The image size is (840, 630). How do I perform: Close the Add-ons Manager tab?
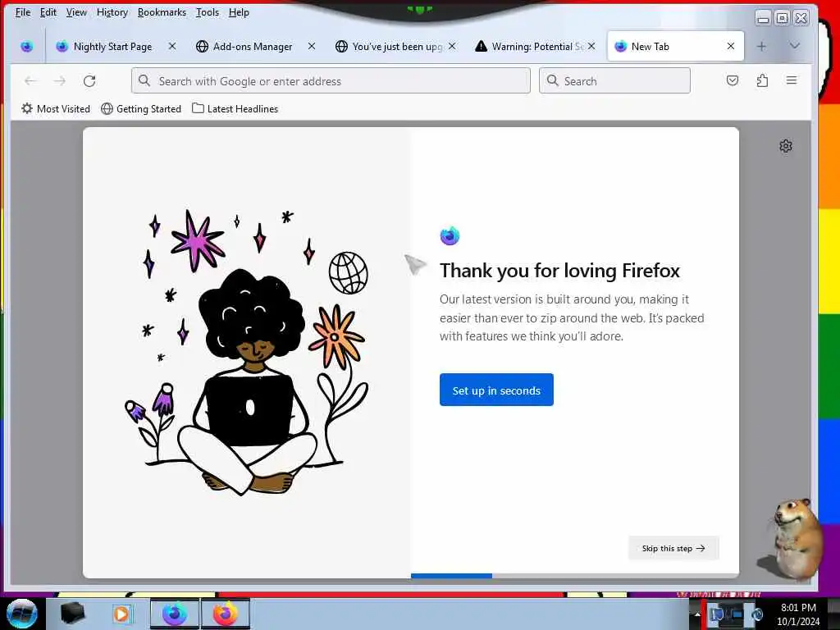[x=311, y=47]
